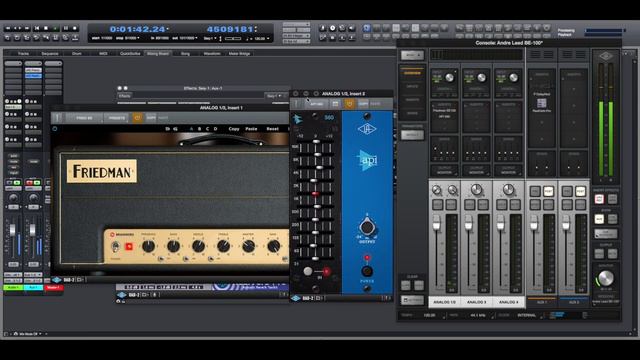
Task: Click the Treble knob on Friedman amp
Action: pyautogui.click(x=223, y=246)
